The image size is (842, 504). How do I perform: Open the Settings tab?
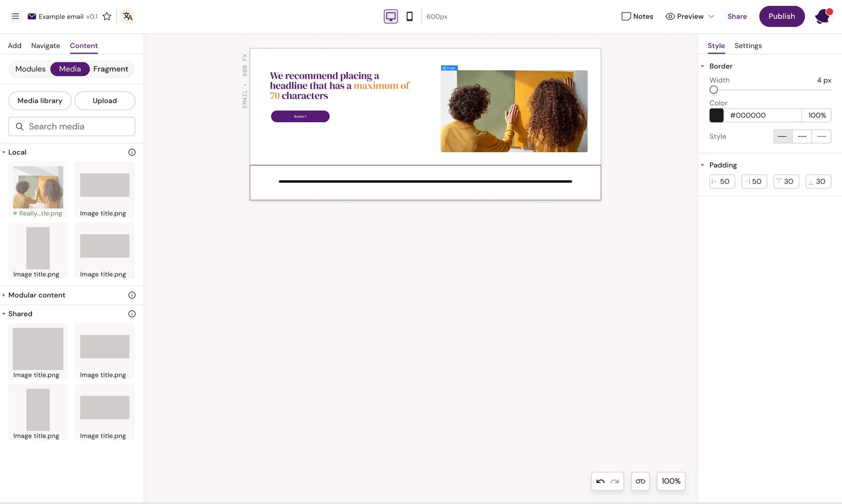748,46
